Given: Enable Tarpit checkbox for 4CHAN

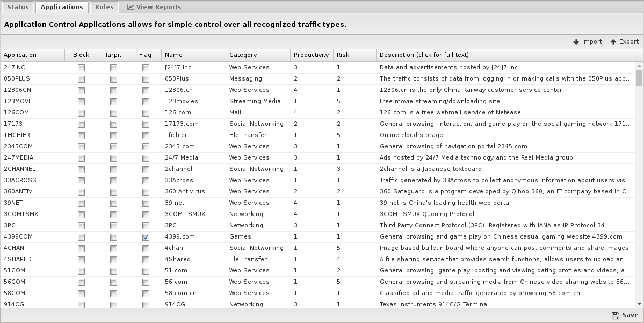Looking at the screenshot, I should (113, 248).
